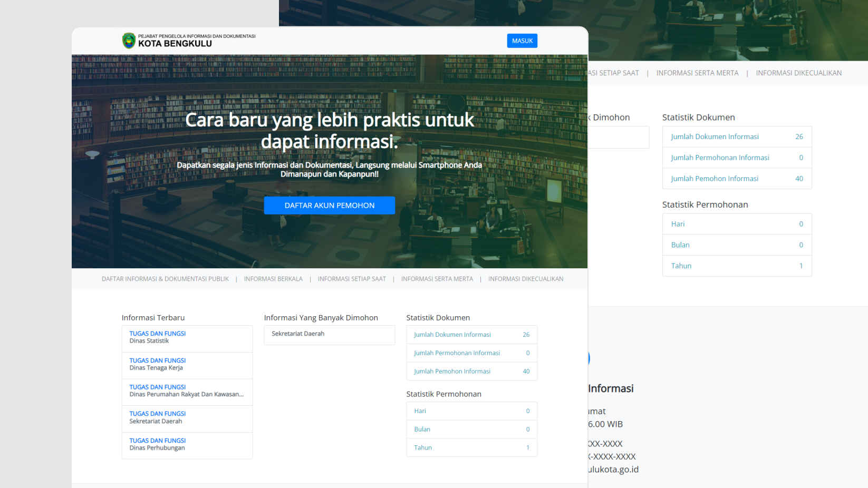Click Statistik Dokumen heading in background window

pyautogui.click(x=698, y=118)
